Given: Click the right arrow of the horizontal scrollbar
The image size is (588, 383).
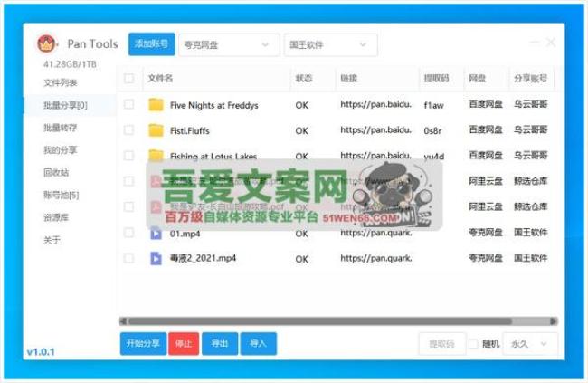Looking at the screenshot, I should [554, 321].
